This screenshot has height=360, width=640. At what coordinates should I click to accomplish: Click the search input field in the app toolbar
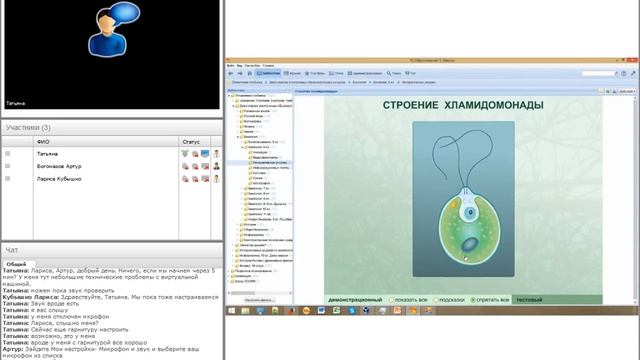(598, 73)
